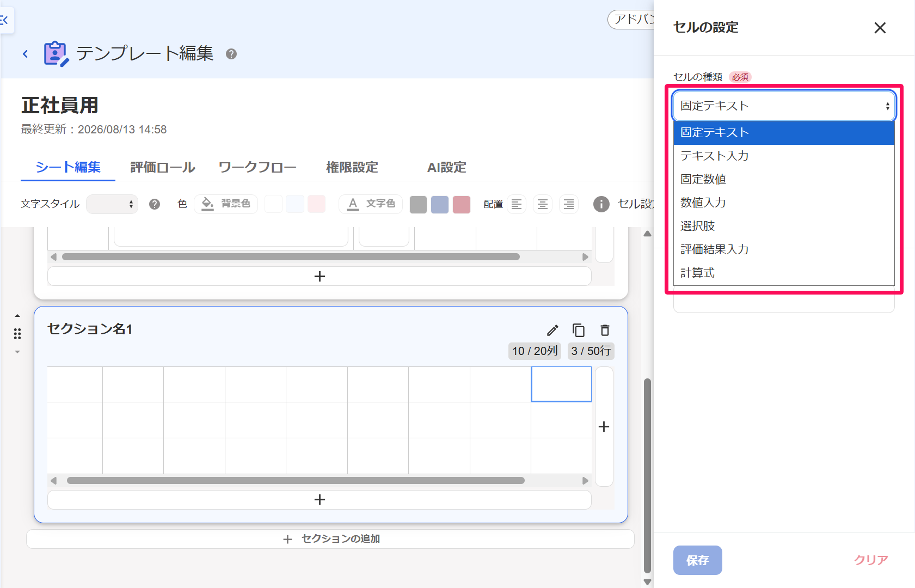
Task: Click セクションの追加 button
Action: pyautogui.click(x=330, y=539)
